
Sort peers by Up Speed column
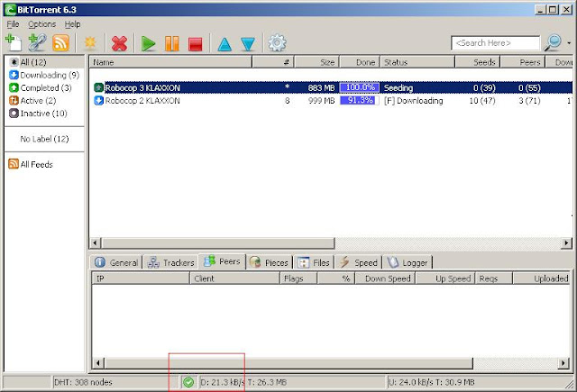[445, 278]
